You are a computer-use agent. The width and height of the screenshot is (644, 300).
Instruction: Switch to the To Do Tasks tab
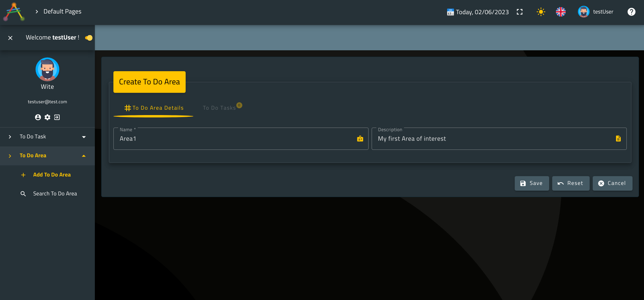coord(219,108)
